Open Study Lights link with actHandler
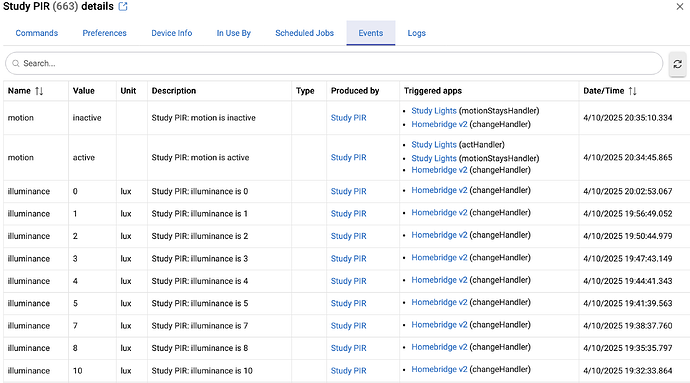690x383 pixels. coord(434,144)
